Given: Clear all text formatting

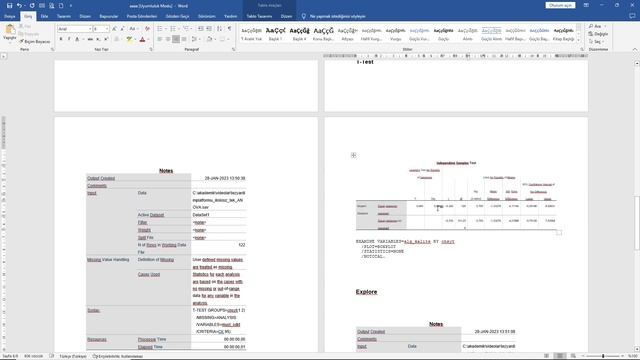Looking at the screenshot, I should coord(147,29).
